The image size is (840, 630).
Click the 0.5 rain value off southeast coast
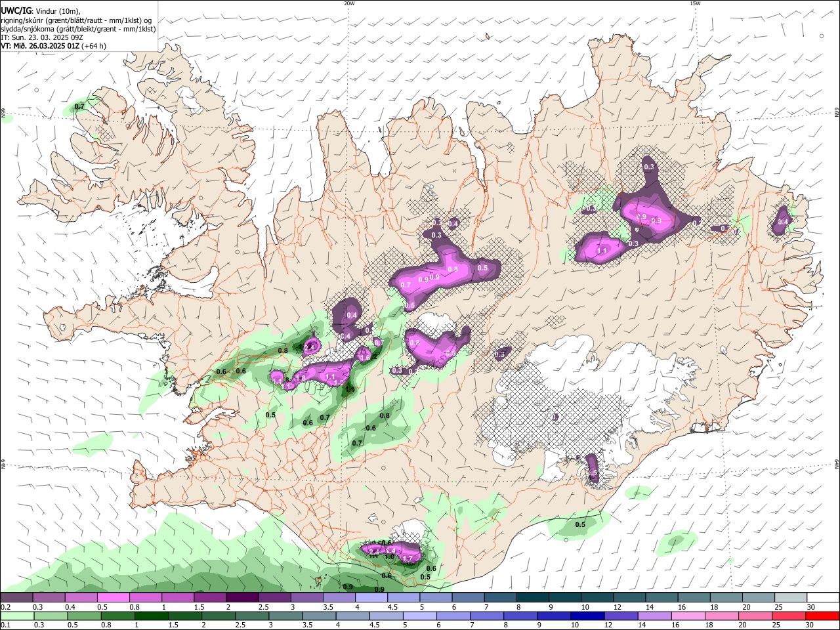point(580,524)
